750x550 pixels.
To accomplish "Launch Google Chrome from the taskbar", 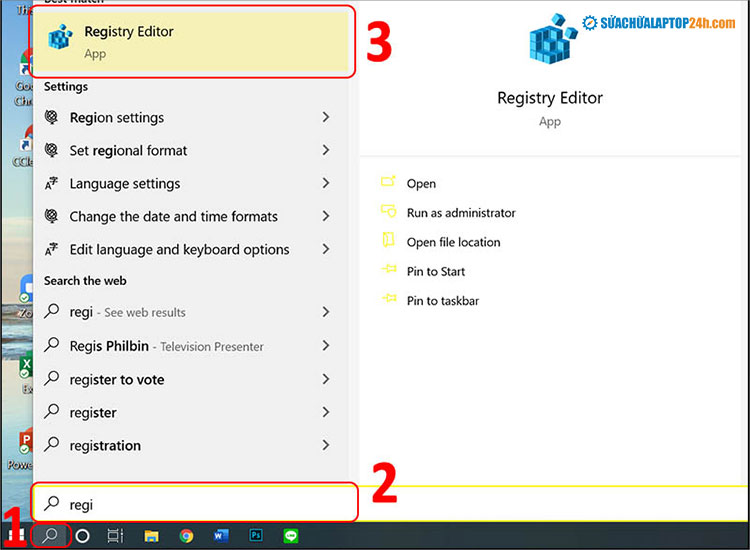I will (187, 536).
